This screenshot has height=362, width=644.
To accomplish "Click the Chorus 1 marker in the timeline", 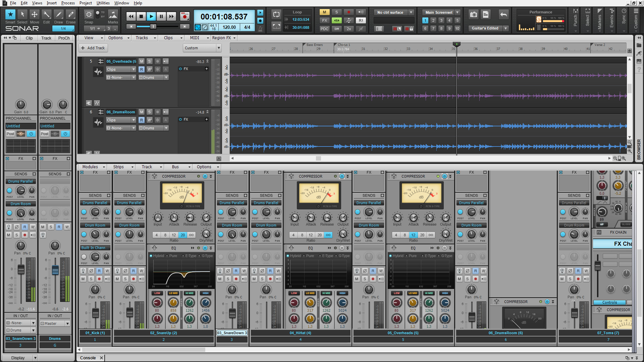I will [344, 45].
